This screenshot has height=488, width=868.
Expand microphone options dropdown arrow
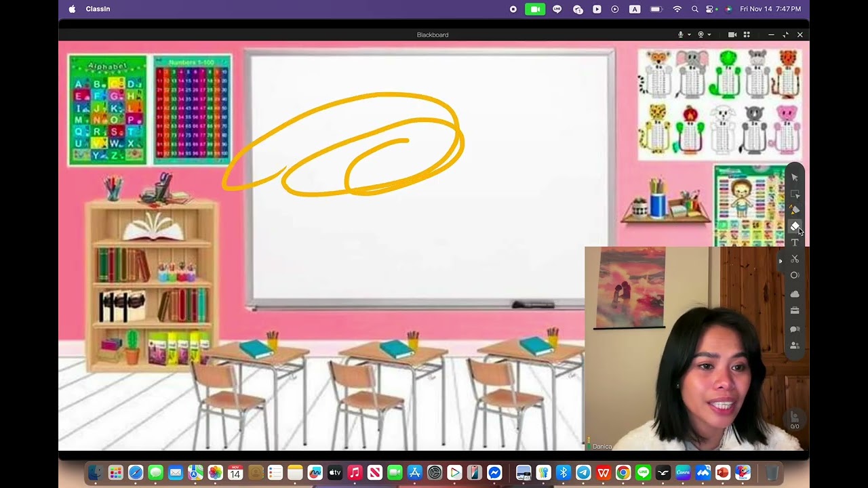(x=689, y=35)
